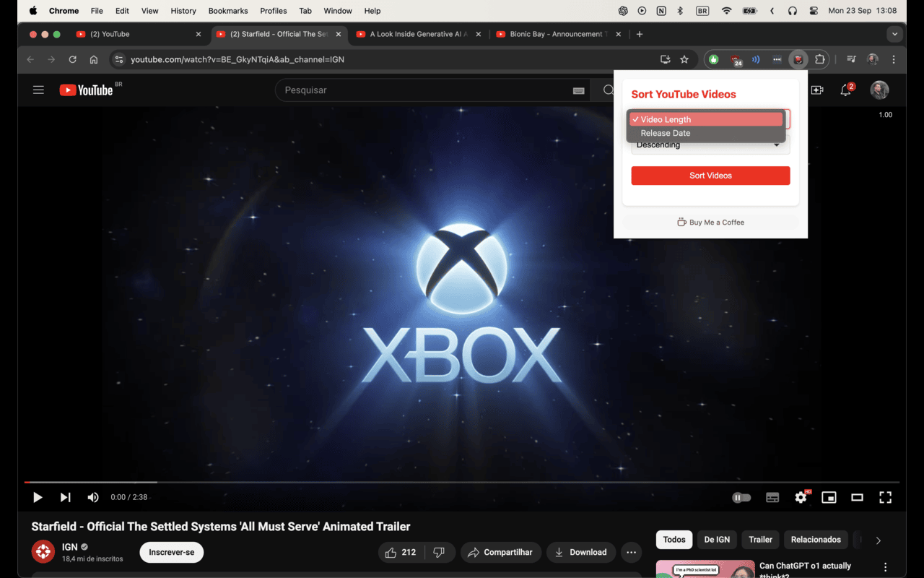
Task: Play the Starfield video
Action: click(38, 497)
